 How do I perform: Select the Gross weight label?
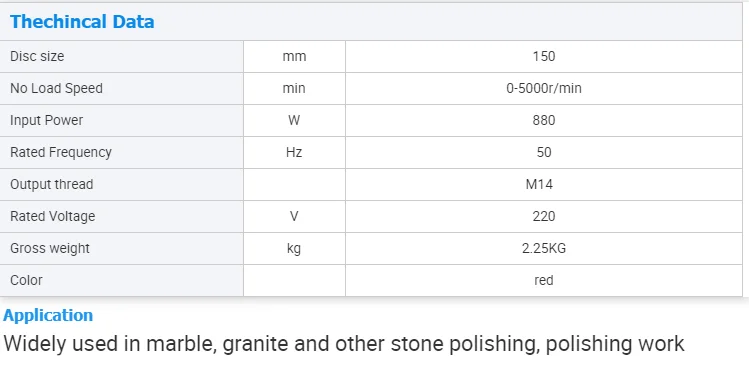pos(50,248)
